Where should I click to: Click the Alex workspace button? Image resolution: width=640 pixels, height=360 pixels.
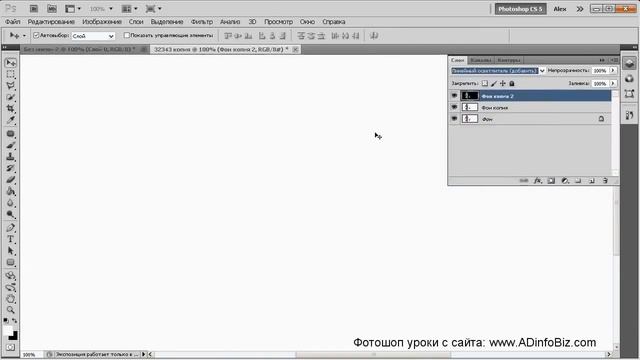(x=560, y=9)
